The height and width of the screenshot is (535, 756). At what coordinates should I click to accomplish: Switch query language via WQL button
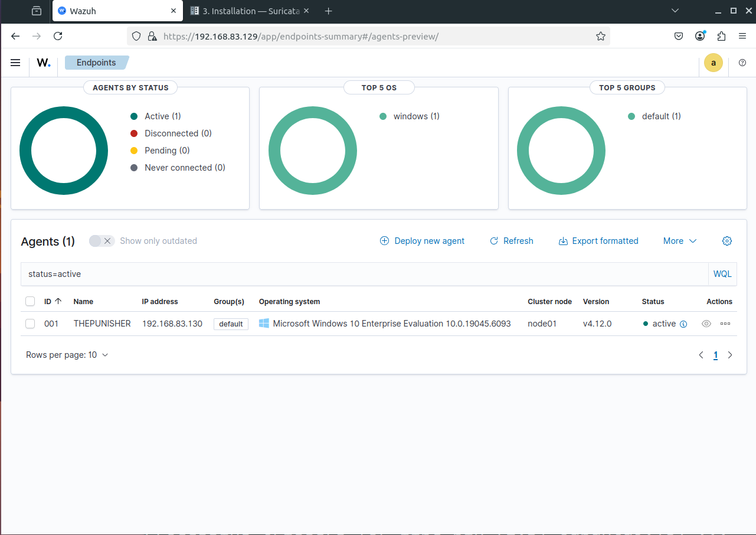pos(722,274)
